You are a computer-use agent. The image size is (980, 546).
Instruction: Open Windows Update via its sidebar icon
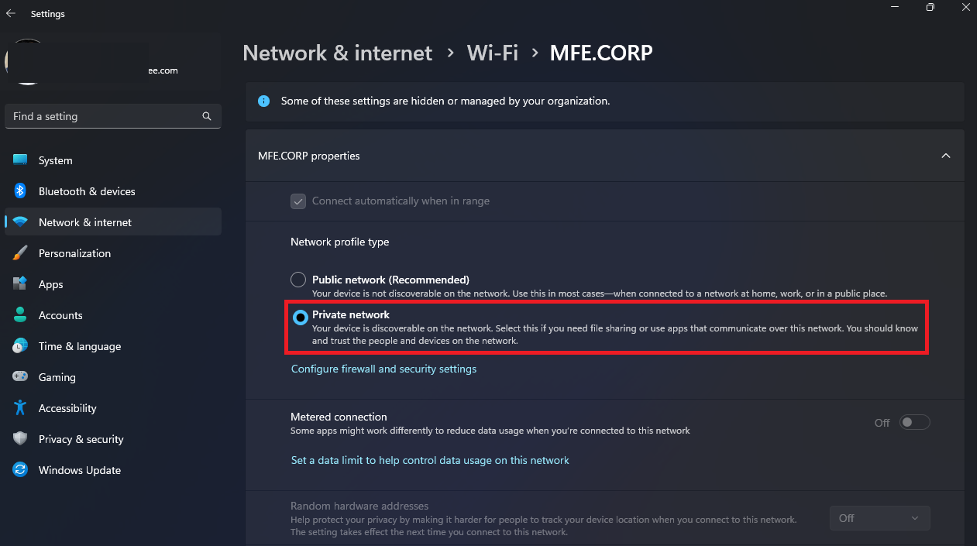coord(21,470)
